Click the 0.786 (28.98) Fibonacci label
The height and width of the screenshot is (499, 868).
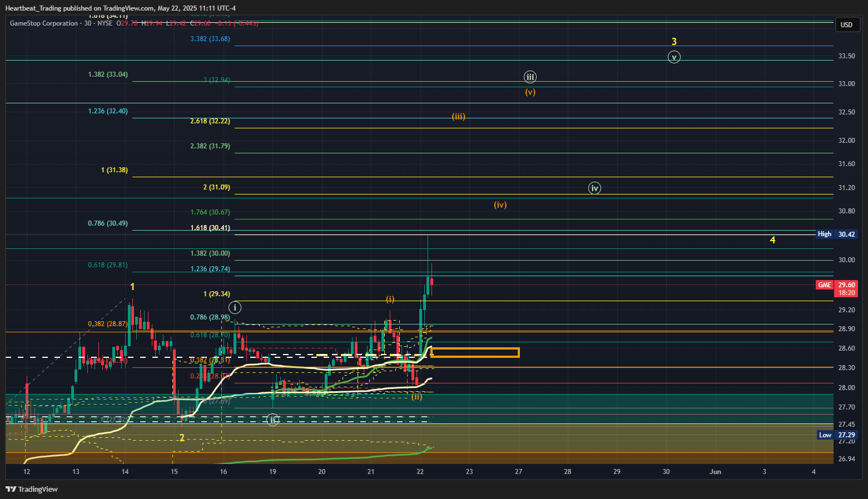click(210, 317)
